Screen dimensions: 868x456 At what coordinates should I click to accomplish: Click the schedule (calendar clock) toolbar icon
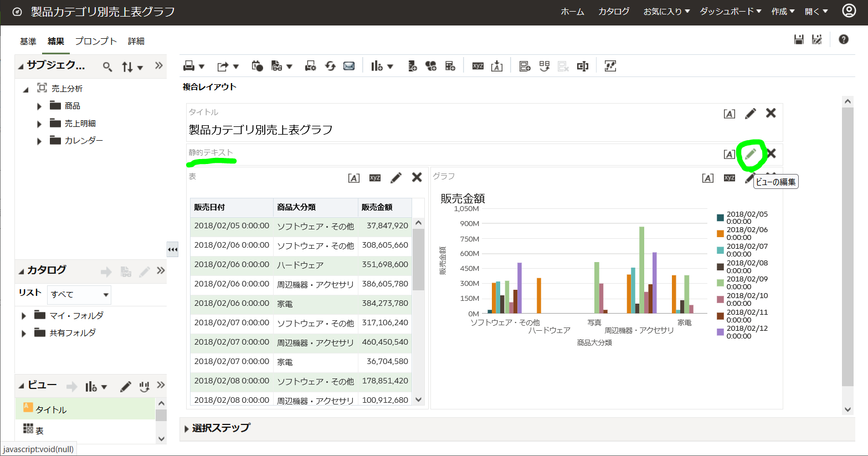click(x=257, y=66)
